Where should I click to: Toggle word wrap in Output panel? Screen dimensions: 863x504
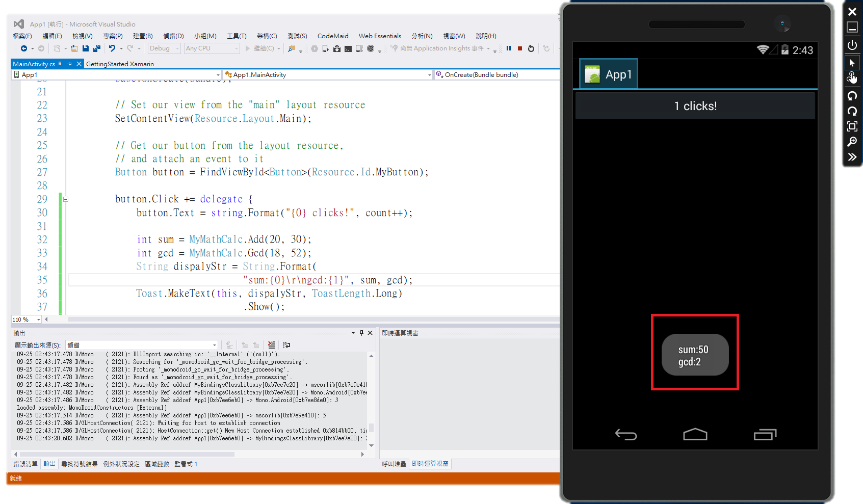tap(286, 345)
